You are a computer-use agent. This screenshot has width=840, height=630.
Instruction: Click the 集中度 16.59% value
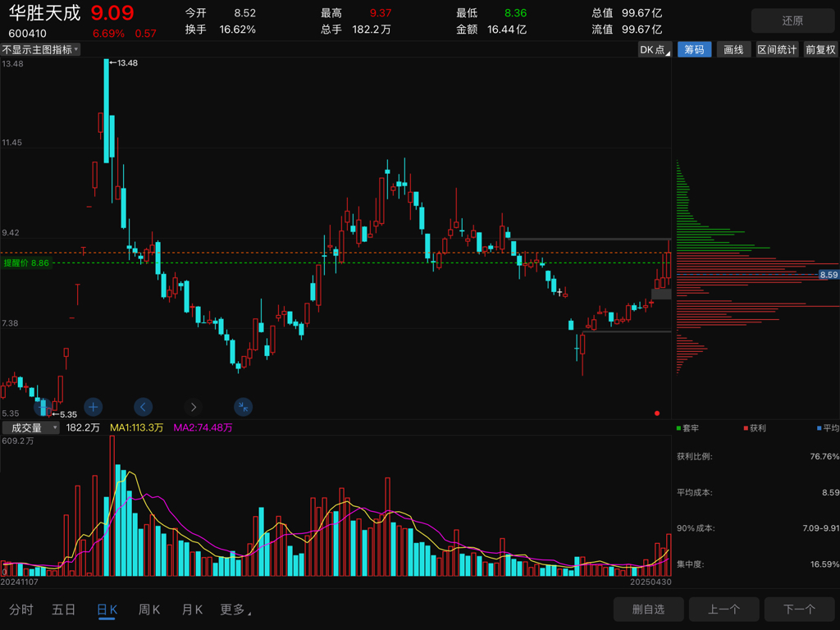click(824, 564)
